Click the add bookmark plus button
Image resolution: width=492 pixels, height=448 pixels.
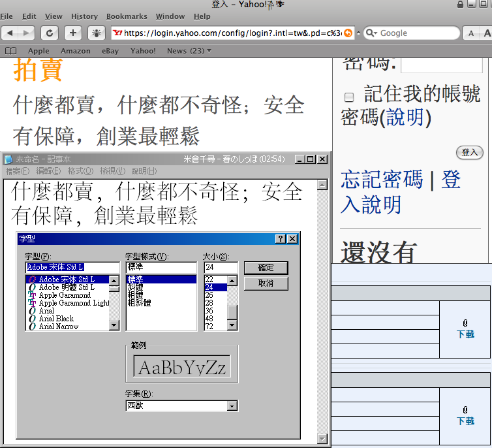pos(72,33)
